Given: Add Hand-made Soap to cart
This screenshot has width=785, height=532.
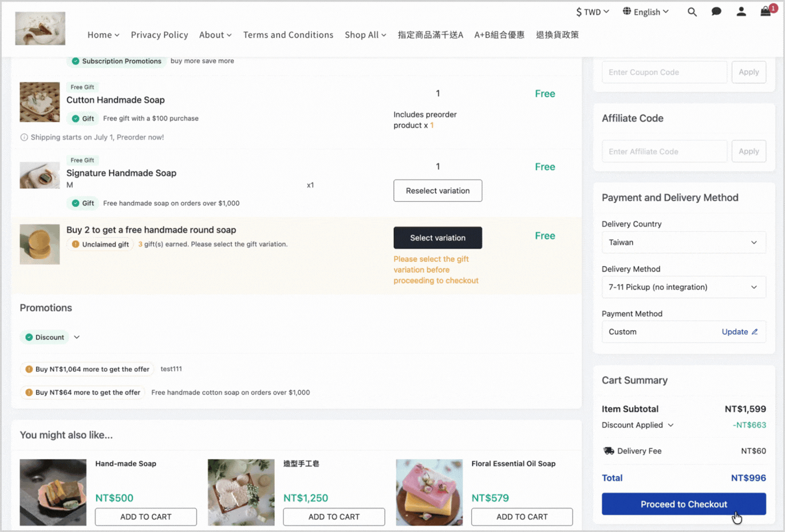Looking at the screenshot, I should coord(146,517).
